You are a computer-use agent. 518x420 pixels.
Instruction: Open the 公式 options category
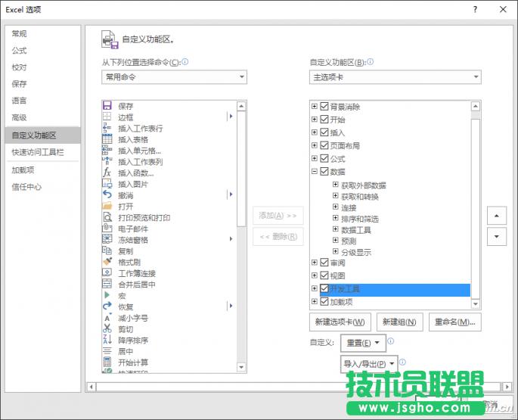[19, 51]
